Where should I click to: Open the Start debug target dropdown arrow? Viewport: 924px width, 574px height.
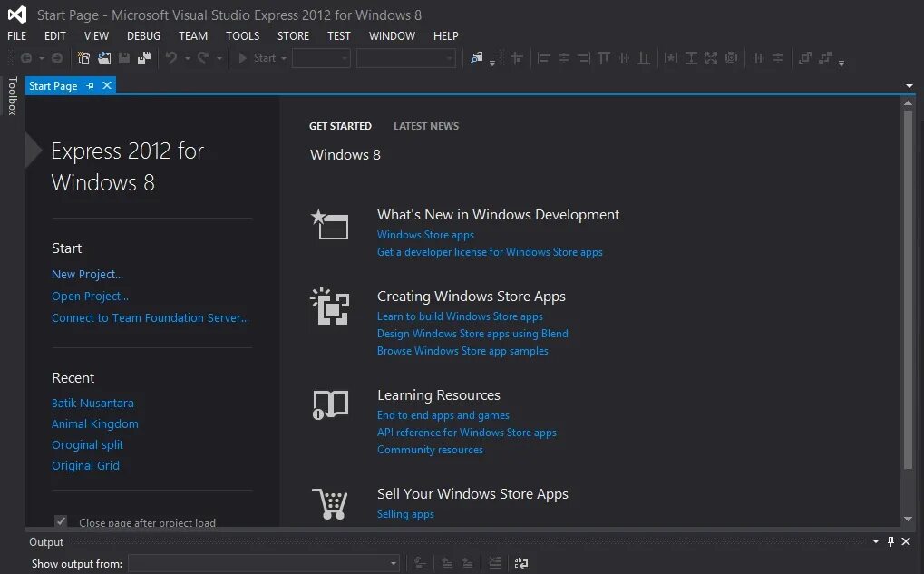(x=284, y=58)
